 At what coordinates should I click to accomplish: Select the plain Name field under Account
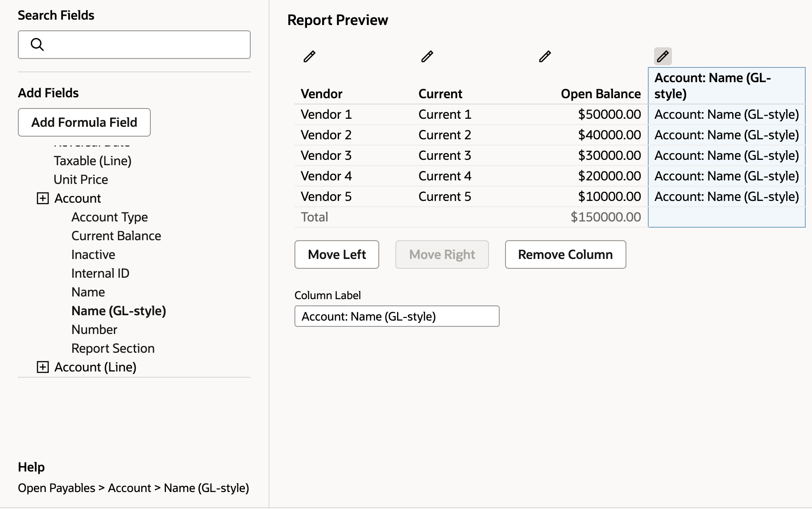tap(88, 292)
